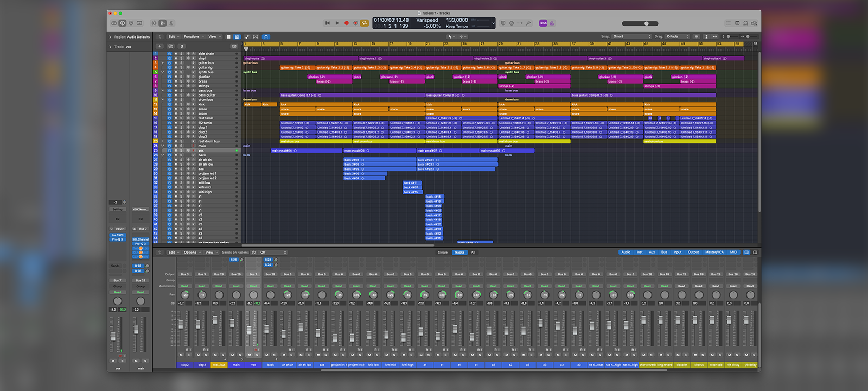The width and height of the screenshot is (868, 391).
Task: Open the Scissors editors icon in toolbar
Action: (x=171, y=23)
